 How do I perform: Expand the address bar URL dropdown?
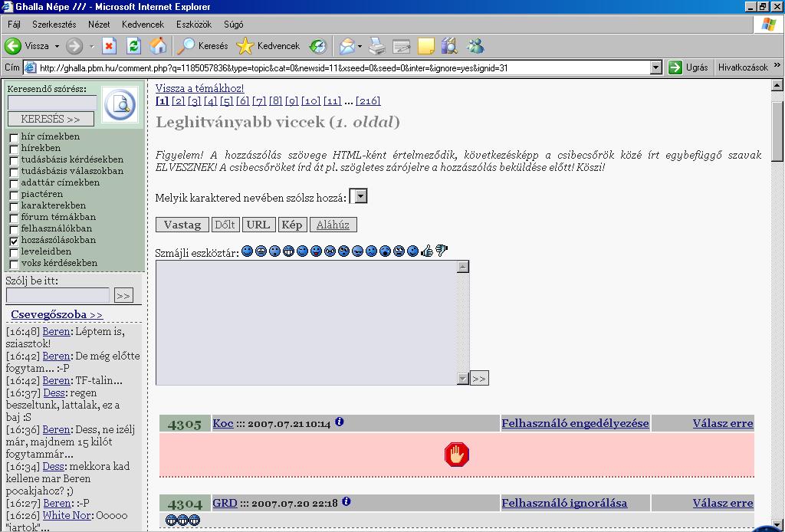655,67
